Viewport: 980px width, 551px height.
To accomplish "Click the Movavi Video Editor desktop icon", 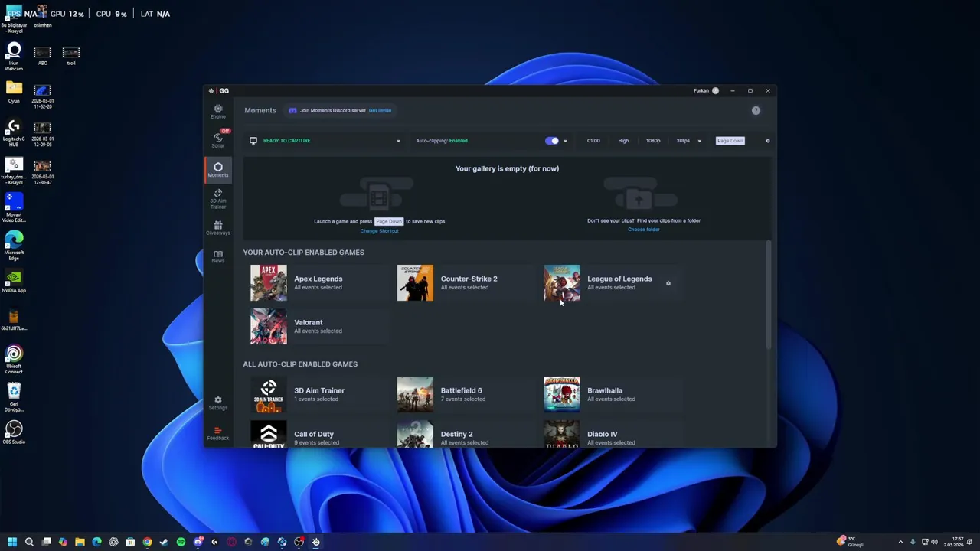I will (x=14, y=207).
